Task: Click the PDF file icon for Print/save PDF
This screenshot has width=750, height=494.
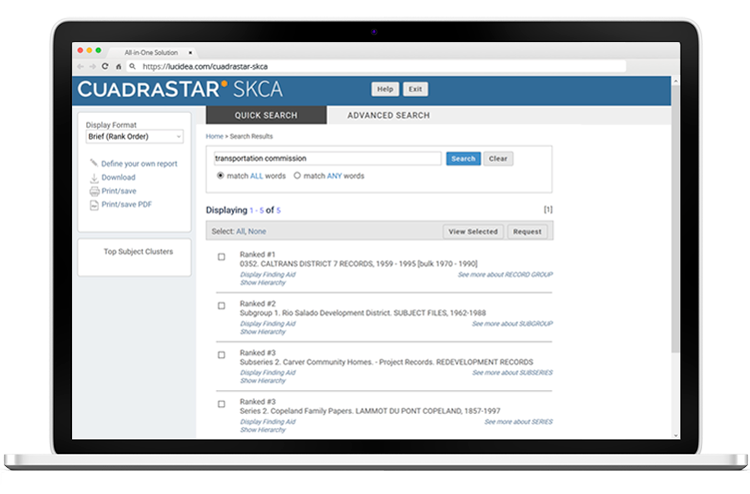Action: pyautogui.click(x=94, y=204)
